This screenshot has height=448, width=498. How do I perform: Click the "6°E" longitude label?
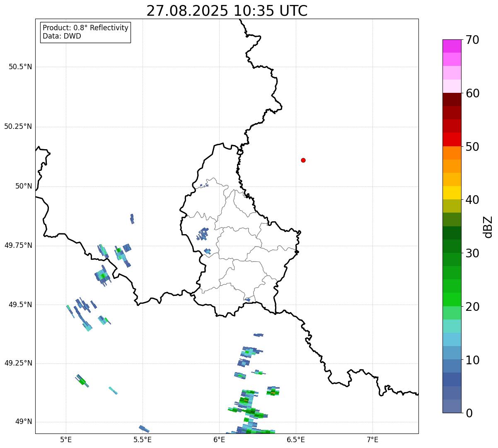[219, 439]
